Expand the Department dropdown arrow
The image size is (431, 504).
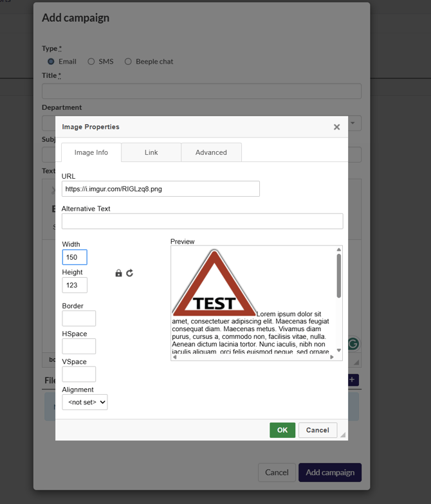(353, 123)
